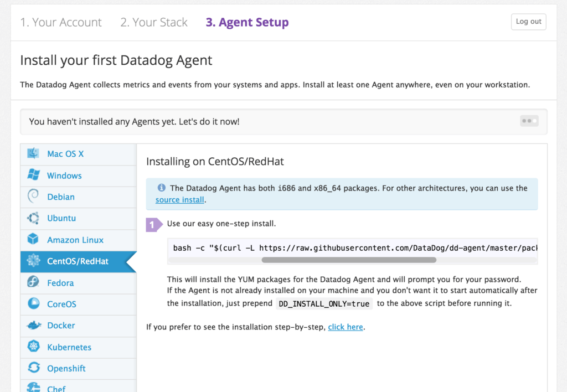This screenshot has height=392, width=567.
Task: Click the horizontal scrollbar under the install command
Action: 349,260
